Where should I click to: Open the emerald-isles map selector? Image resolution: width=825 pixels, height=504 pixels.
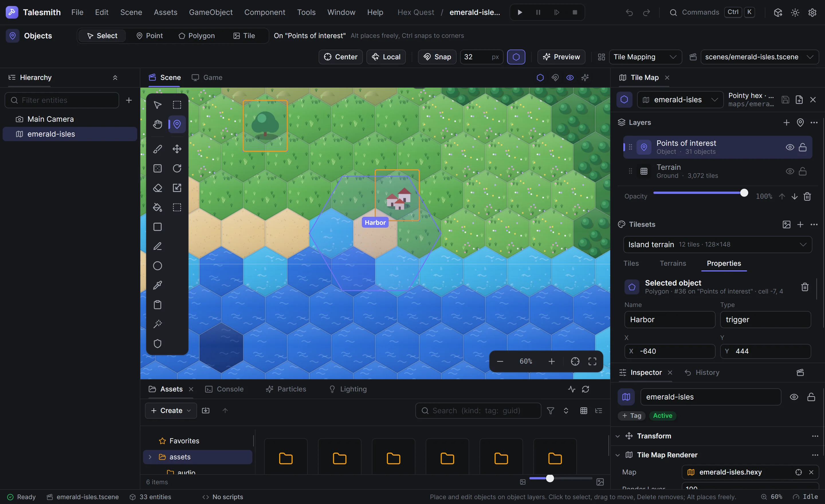coord(680,100)
